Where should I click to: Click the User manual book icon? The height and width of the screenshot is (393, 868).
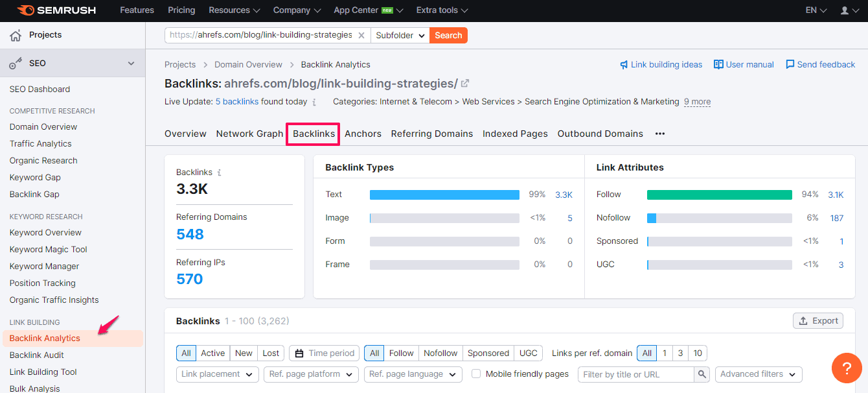click(x=718, y=65)
